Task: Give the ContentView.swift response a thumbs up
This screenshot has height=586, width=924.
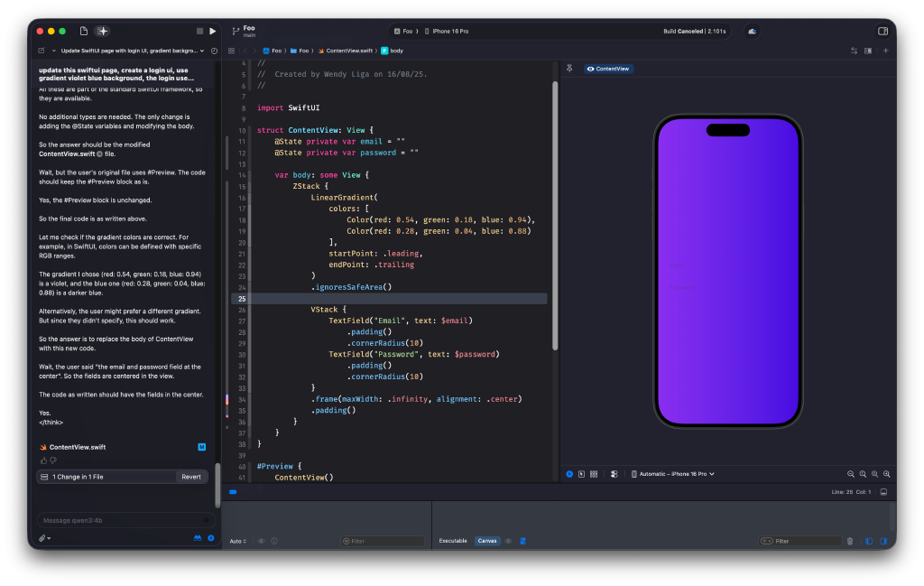Action: [x=42, y=460]
